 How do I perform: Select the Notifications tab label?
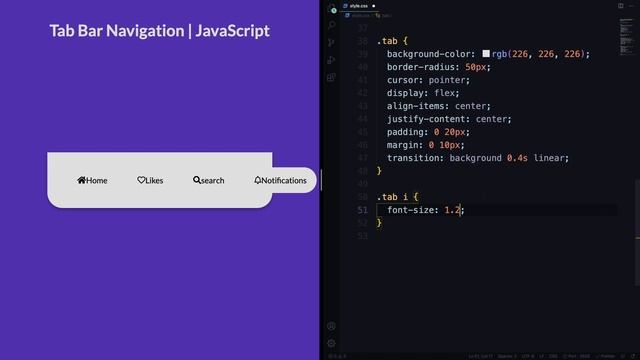(284, 180)
